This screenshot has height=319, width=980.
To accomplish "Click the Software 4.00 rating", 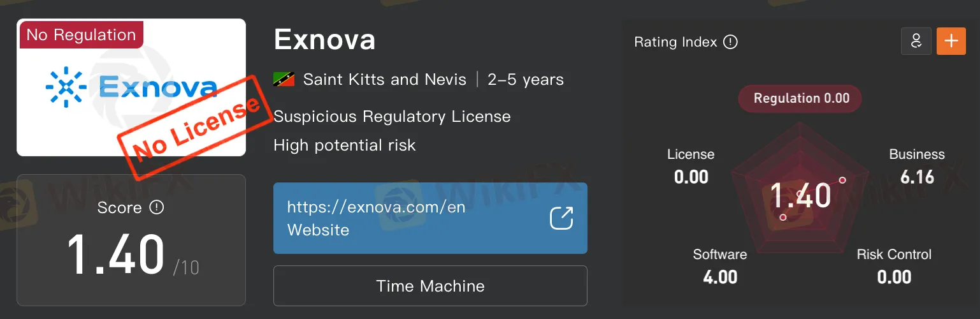I will pyautogui.click(x=720, y=266).
